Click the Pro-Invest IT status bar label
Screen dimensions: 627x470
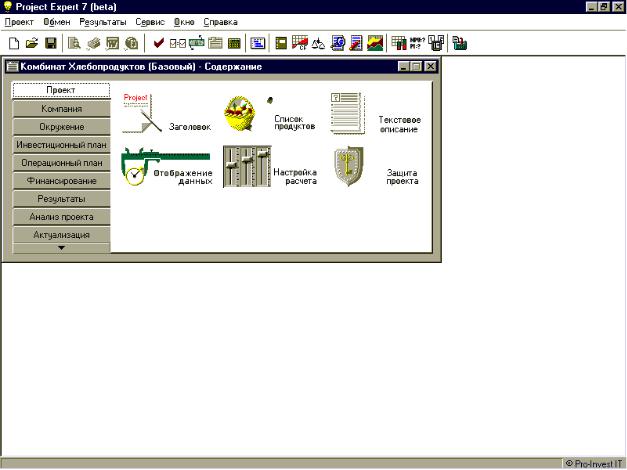(594, 464)
